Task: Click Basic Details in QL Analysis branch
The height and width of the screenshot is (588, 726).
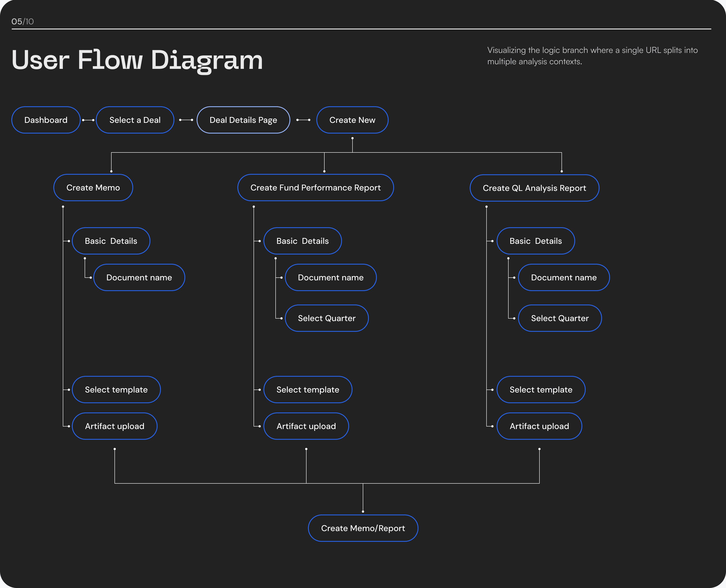Action: [x=536, y=241]
